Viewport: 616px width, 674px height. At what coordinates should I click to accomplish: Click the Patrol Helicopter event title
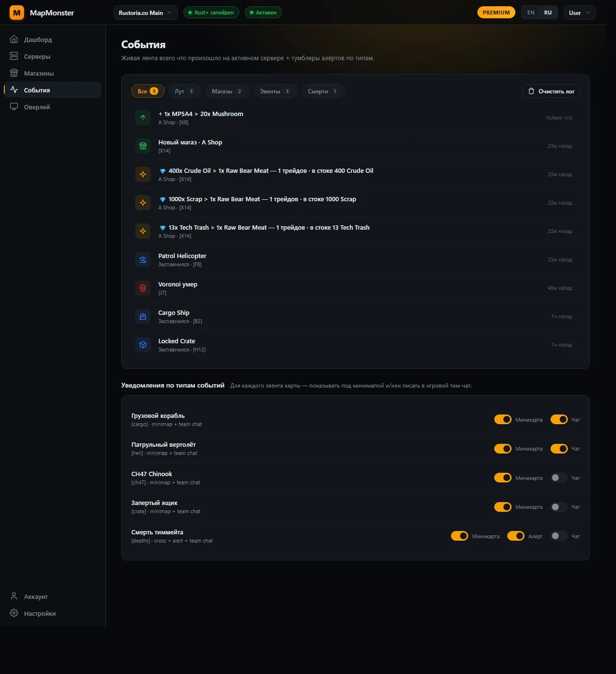[x=182, y=256]
